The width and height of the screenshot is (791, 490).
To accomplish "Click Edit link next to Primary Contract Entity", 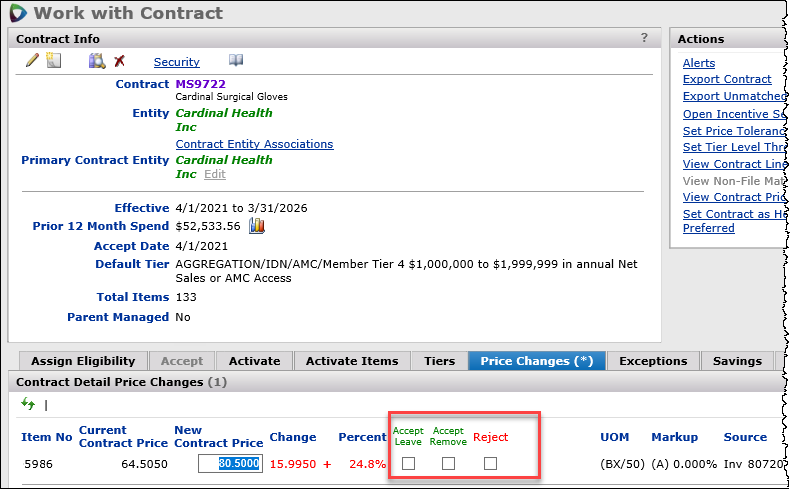I will coord(215,175).
